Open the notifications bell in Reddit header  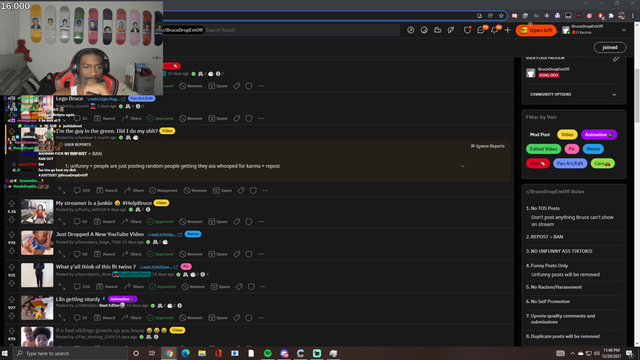click(494, 30)
